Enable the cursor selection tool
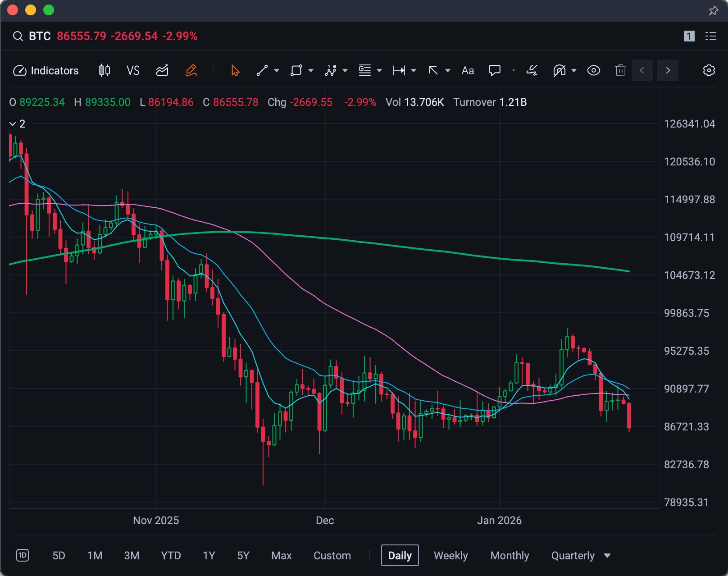Viewport: 728px width, 576px height. tap(235, 70)
